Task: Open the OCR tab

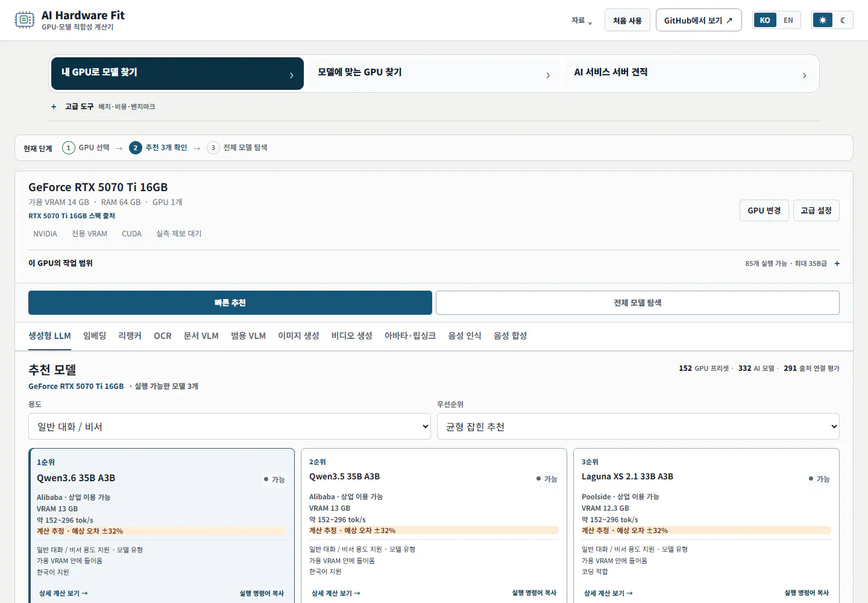Action: point(163,336)
